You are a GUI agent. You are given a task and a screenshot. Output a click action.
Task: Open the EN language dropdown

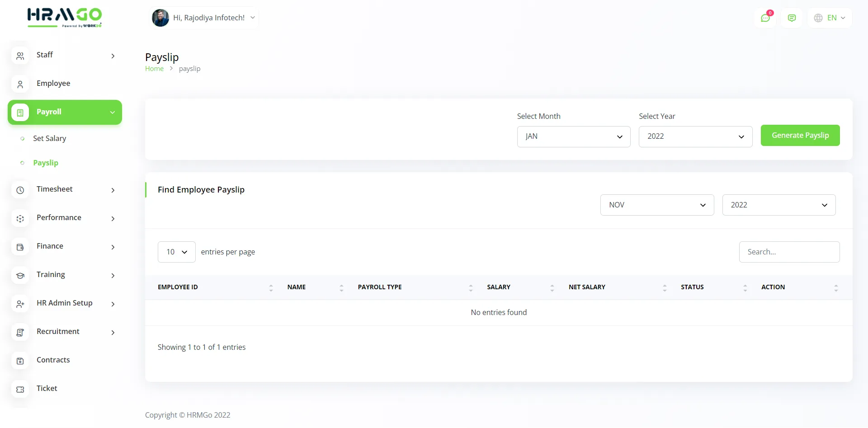830,18
